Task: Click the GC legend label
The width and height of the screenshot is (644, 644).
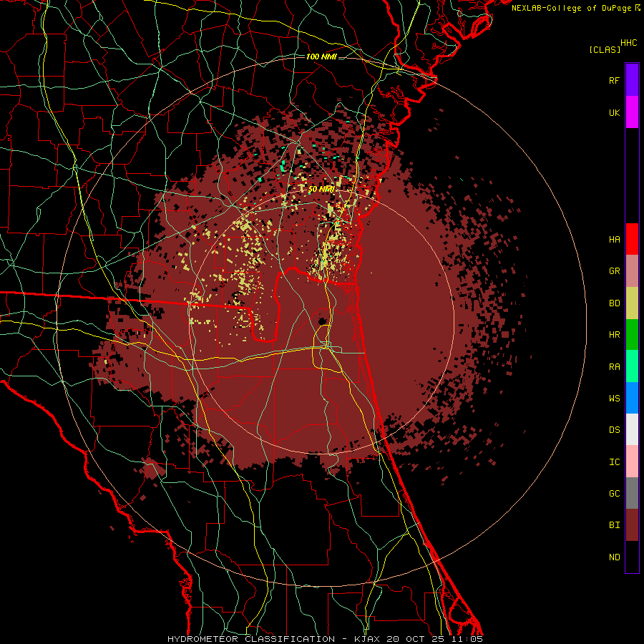Action: pos(614,493)
